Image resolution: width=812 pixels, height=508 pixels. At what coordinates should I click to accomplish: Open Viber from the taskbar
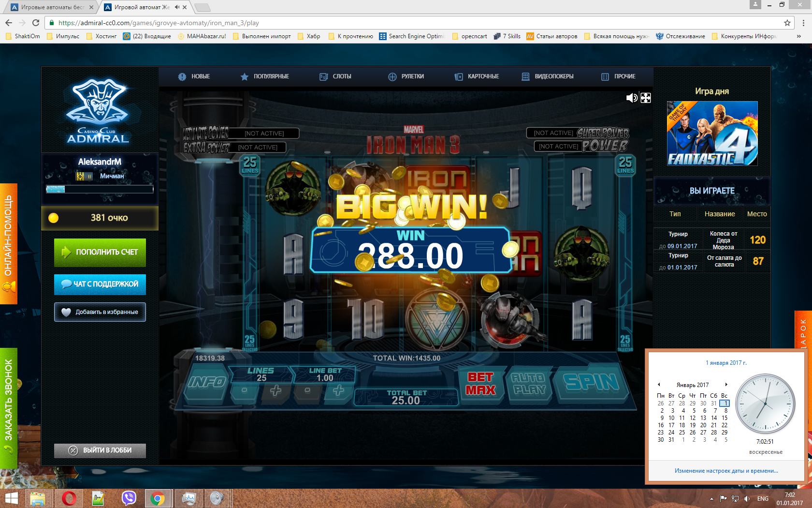129,498
